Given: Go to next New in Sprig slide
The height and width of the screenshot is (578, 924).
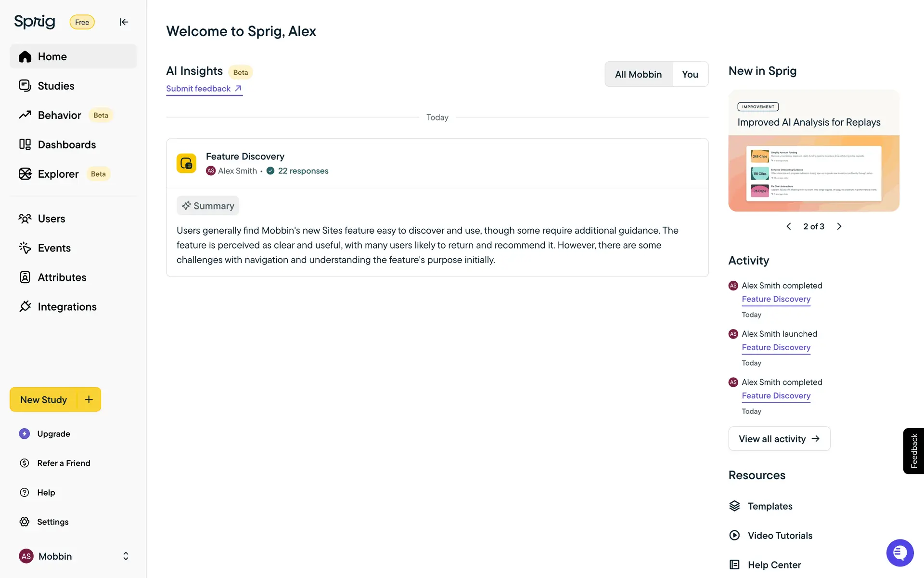Looking at the screenshot, I should 839,226.
